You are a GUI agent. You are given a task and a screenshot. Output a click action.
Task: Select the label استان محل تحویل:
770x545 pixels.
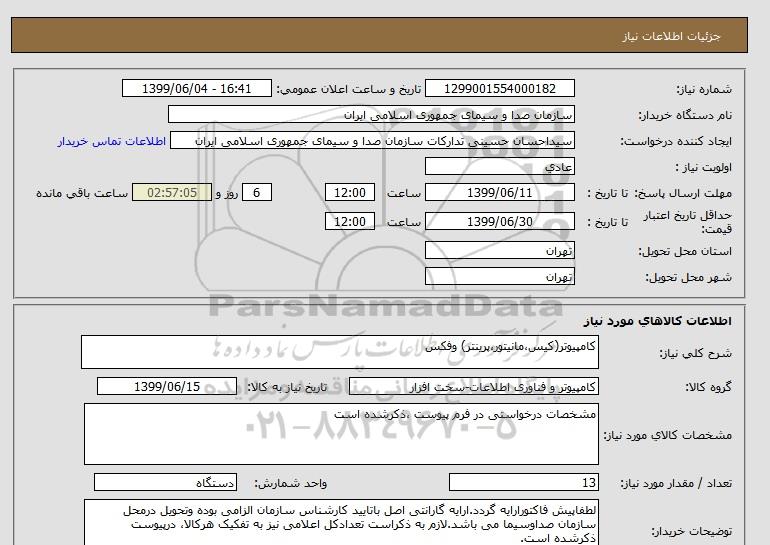click(x=685, y=251)
